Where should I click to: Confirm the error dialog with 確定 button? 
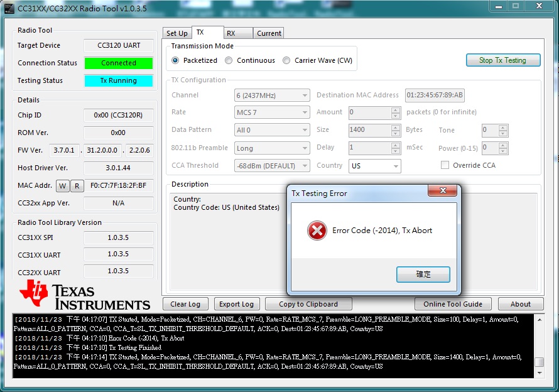pos(423,275)
